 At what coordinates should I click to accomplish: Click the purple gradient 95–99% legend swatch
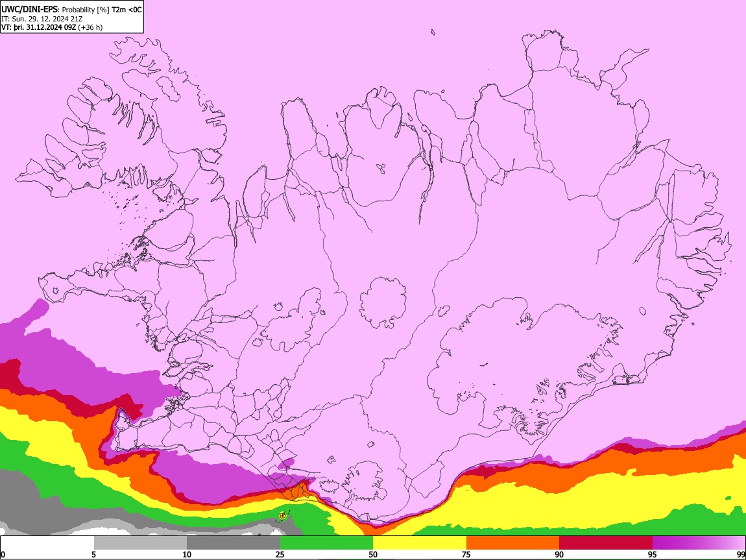click(x=699, y=543)
